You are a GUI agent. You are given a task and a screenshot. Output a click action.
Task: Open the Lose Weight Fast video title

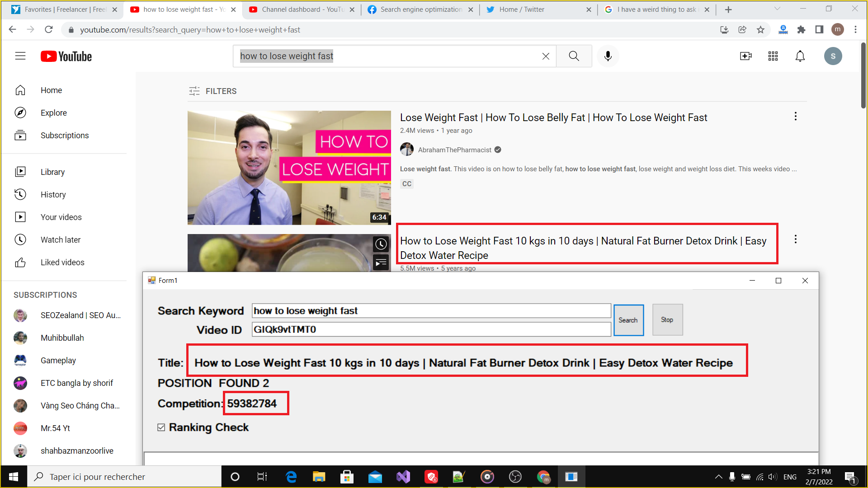point(553,118)
